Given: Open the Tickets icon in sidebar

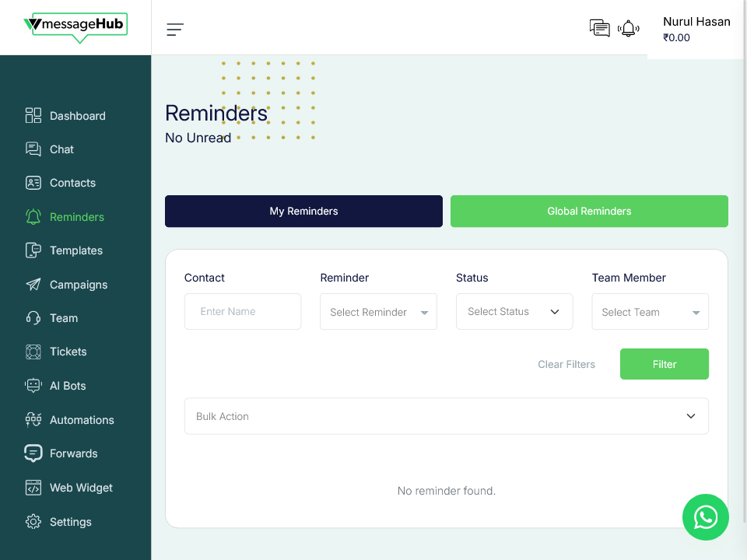Looking at the screenshot, I should [33, 352].
